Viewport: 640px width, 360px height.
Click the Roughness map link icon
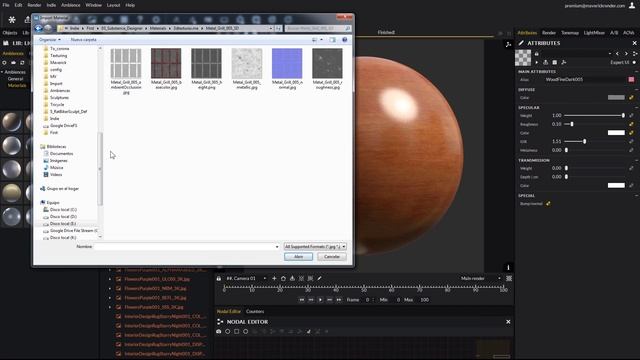point(631,124)
